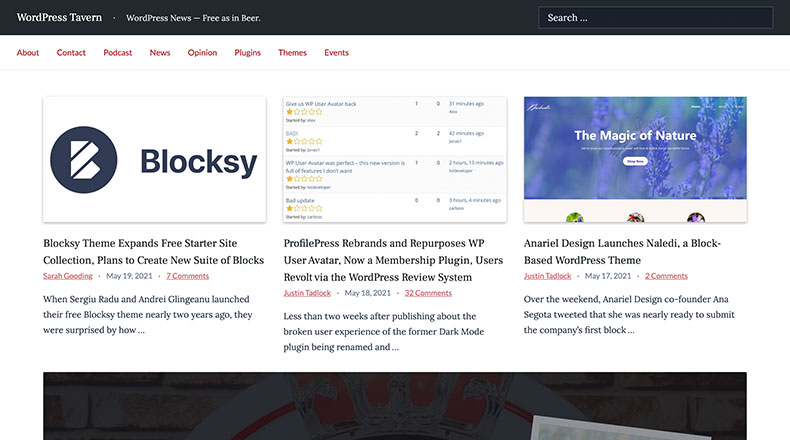This screenshot has width=790, height=440.
Task: Click the WordPress News tagline text
Action: pyautogui.click(x=193, y=18)
